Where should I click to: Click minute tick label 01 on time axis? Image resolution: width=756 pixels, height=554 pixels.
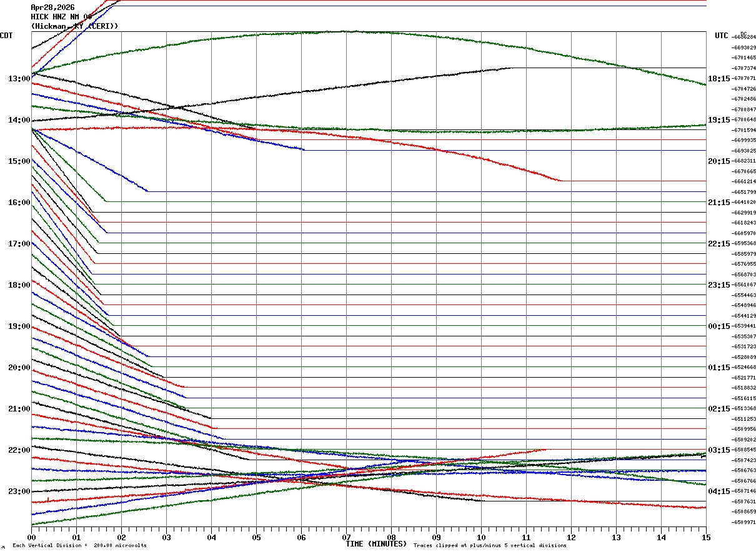76,537
